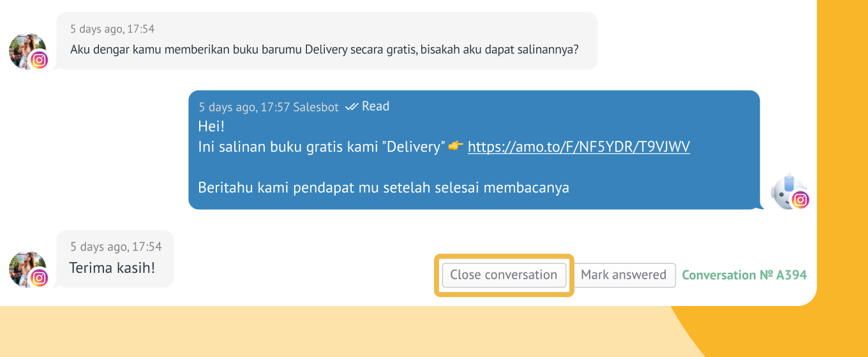
Task: Click the Instagram badge beside Terima kasih message
Action: click(x=40, y=278)
